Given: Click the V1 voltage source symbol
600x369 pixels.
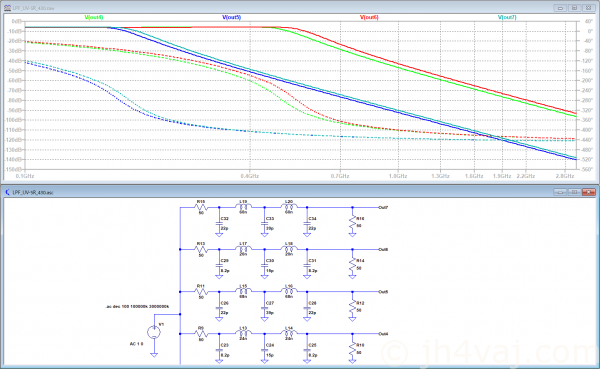Looking at the screenshot, I should coord(154,331).
